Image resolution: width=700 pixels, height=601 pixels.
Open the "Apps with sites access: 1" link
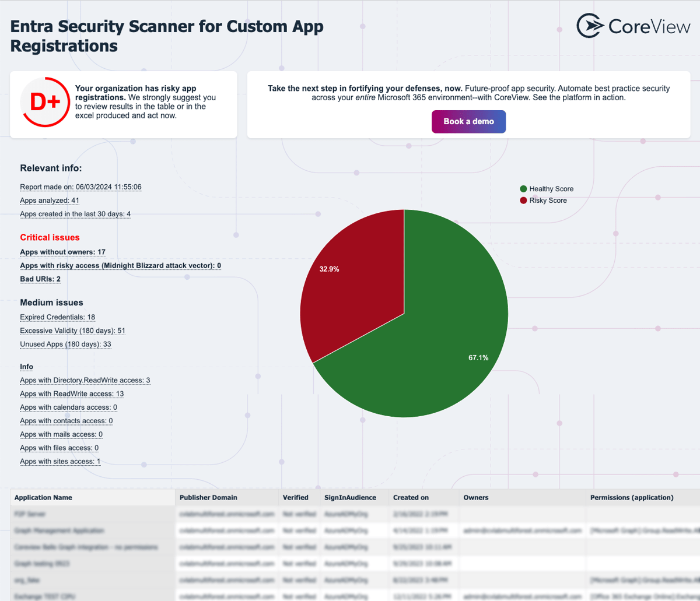point(60,461)
